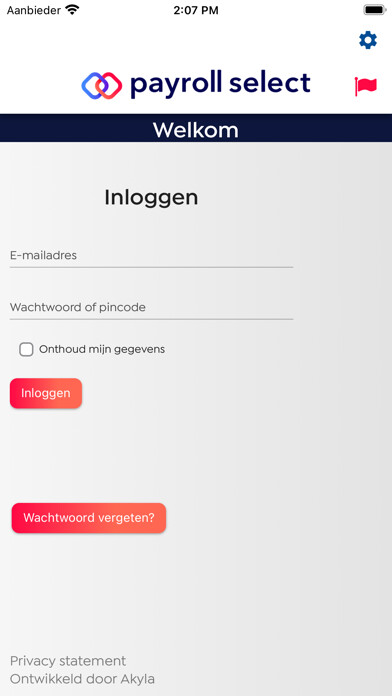The image size is (392, 696).
Task: Open the Privacy statement link
Action: pyautogui.click(x=68, y=661)
